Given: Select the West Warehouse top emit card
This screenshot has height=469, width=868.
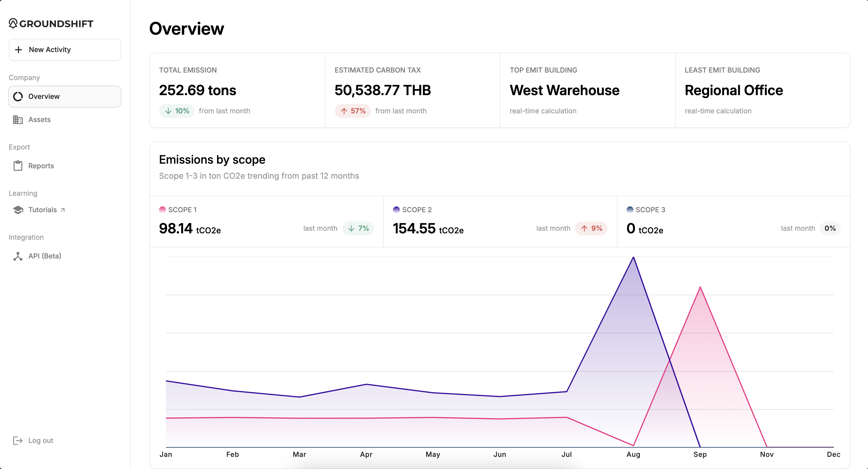Looking at the screenshot, I should 587,90.
